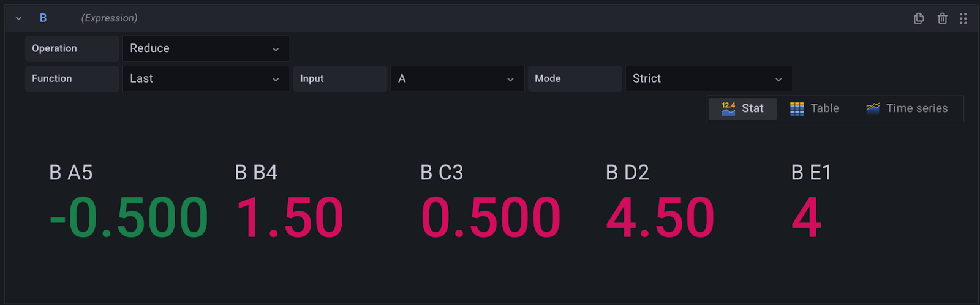Open the Function dropdown showing Last

206,79
